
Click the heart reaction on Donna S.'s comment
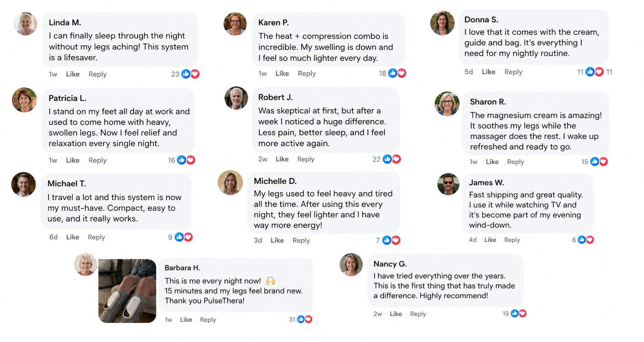599,72
